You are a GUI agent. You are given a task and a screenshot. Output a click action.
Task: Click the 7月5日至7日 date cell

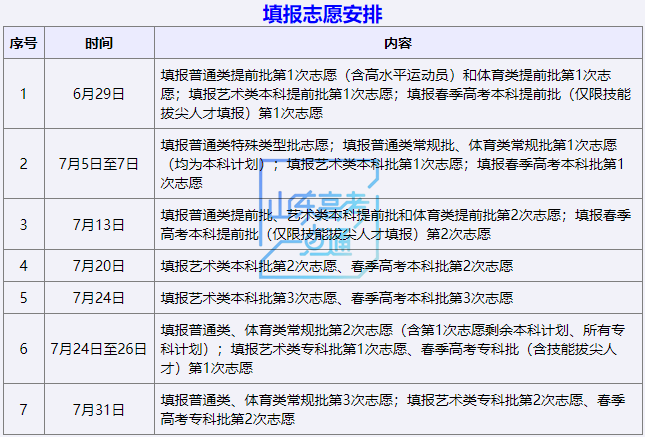click(99, 162)
